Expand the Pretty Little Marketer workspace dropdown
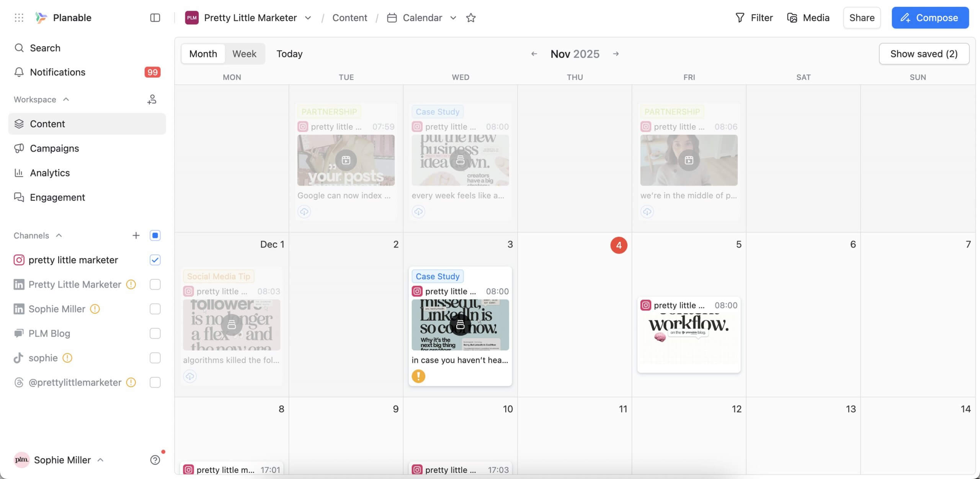980x479 pixels. [308, 18]
